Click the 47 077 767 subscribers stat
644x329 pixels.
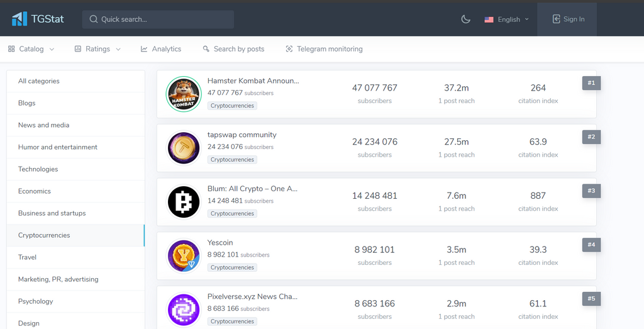[375, 88]
